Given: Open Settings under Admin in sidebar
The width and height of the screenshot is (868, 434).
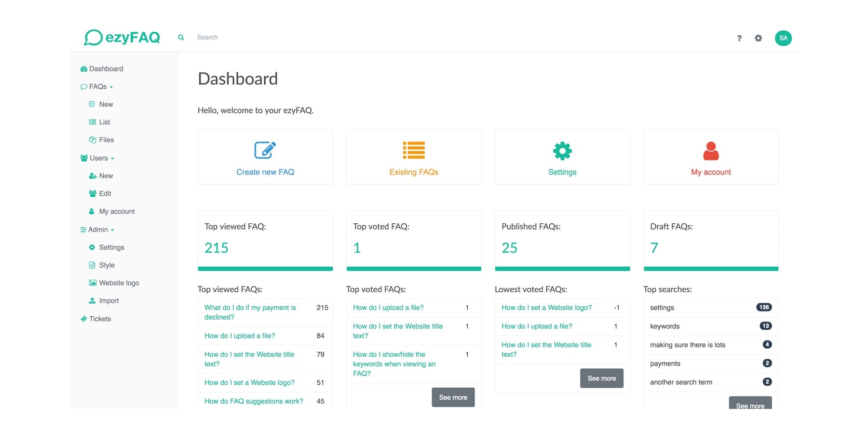Looking at the screenshot, I should pos(106,247).
